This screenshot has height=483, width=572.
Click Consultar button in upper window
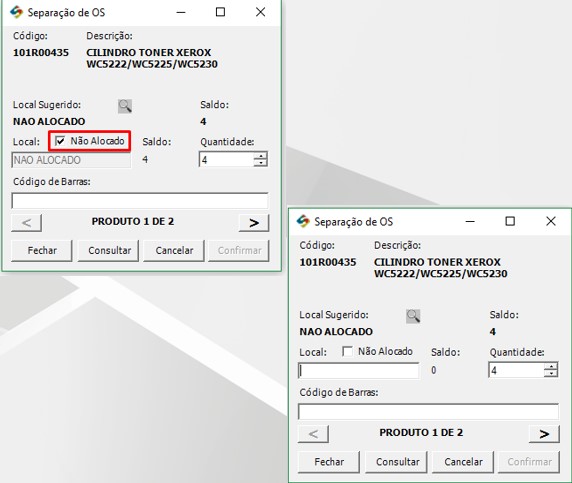[108, 250]
